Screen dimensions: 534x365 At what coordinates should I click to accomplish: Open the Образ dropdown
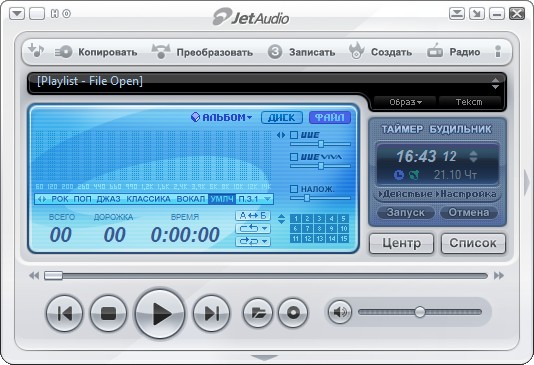pos(405,102)
